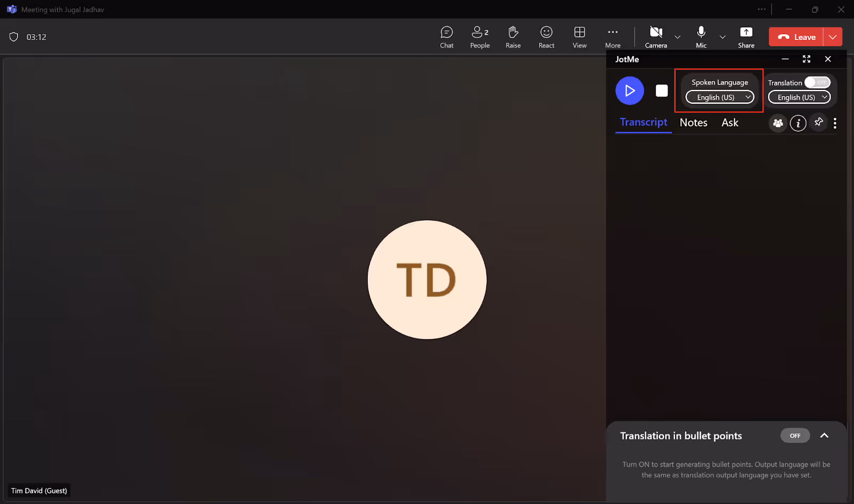Raise your hand in the meeting
This screenshot has height=504, width=854.
pyautogui.click(x=513, y=37)
